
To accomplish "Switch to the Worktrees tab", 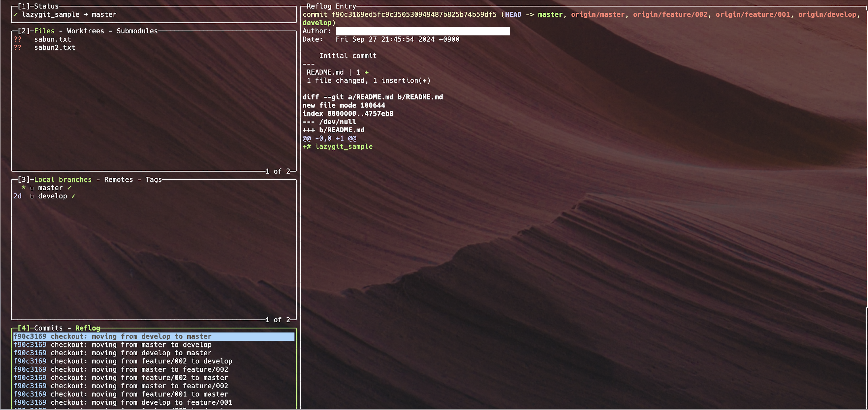I will click(x=85, y=31).
